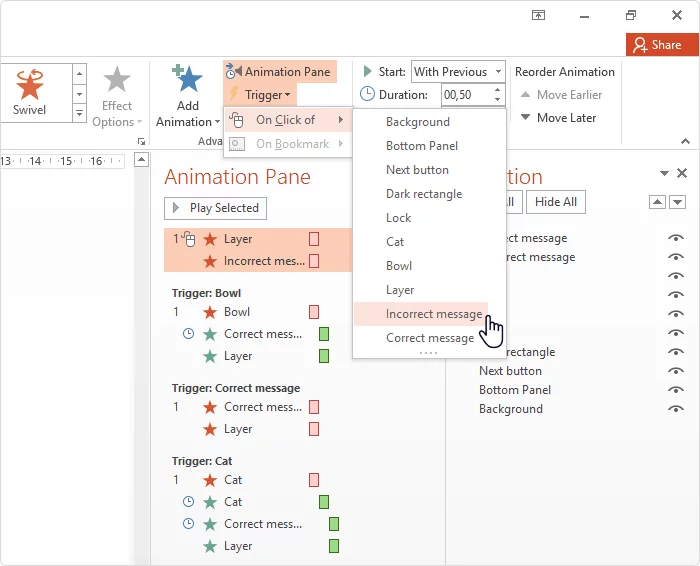Image resolution: width=700 pixels, height=566 pixels.
Task: Decrease duration with down stepper
Action: [497, 100]
